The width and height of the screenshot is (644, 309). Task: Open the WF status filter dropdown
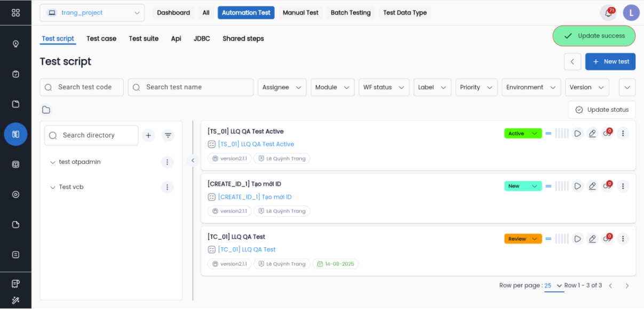pos(384,87)
